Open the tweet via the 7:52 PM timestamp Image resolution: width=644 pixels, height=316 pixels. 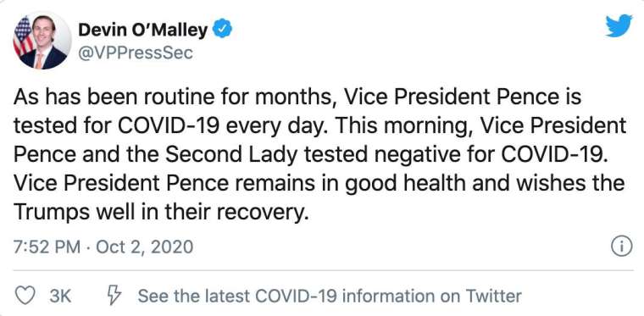click(47, 247)
